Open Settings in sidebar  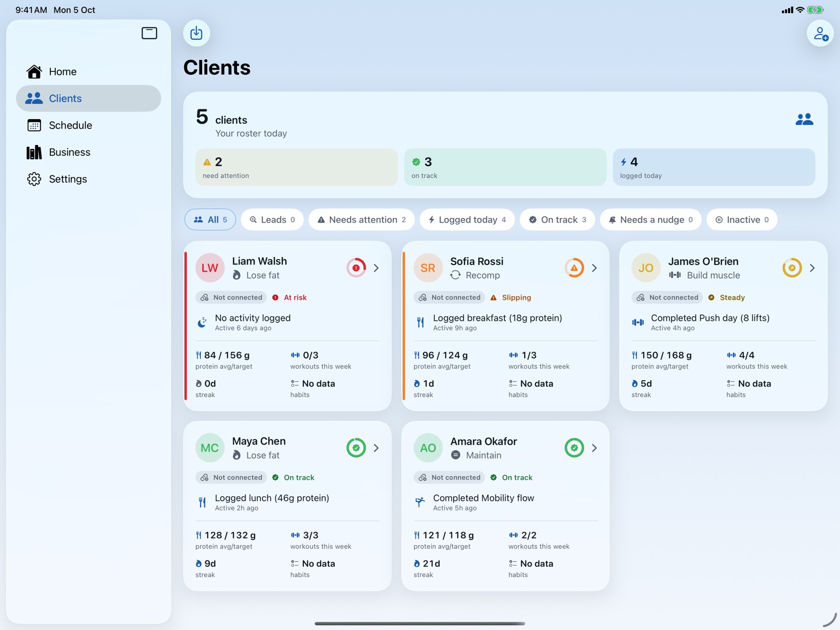(88, 179)
